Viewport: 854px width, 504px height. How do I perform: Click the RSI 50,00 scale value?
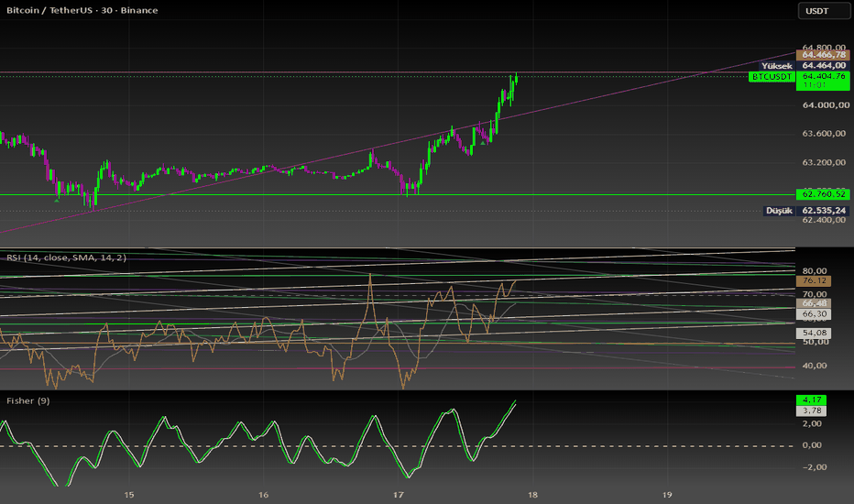pos(815,342)
